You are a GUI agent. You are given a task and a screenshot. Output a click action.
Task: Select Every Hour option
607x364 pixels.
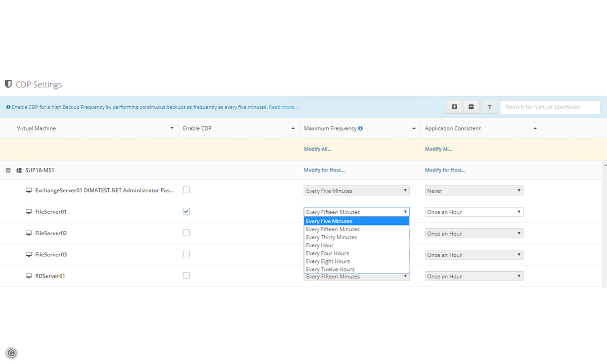pos(357,245)
